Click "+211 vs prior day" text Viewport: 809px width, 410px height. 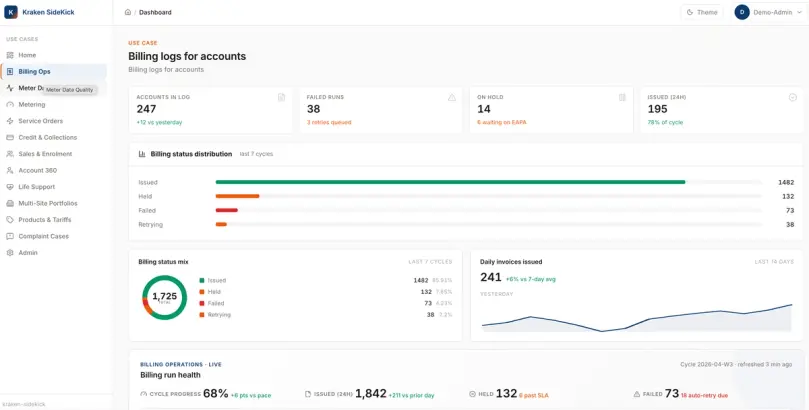[x=411, y=396]
